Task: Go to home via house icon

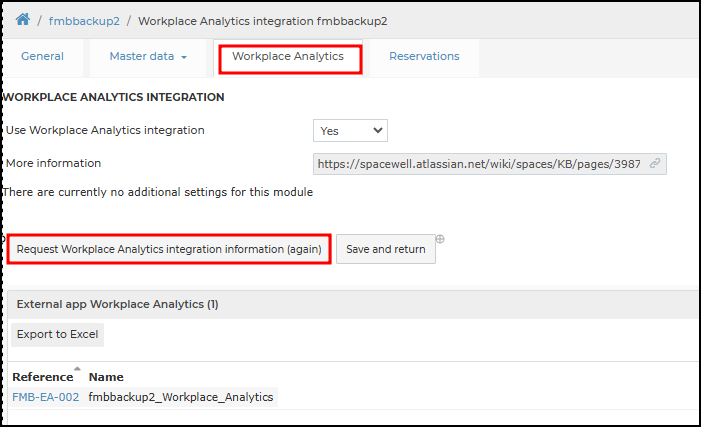Action: [23, 20]
